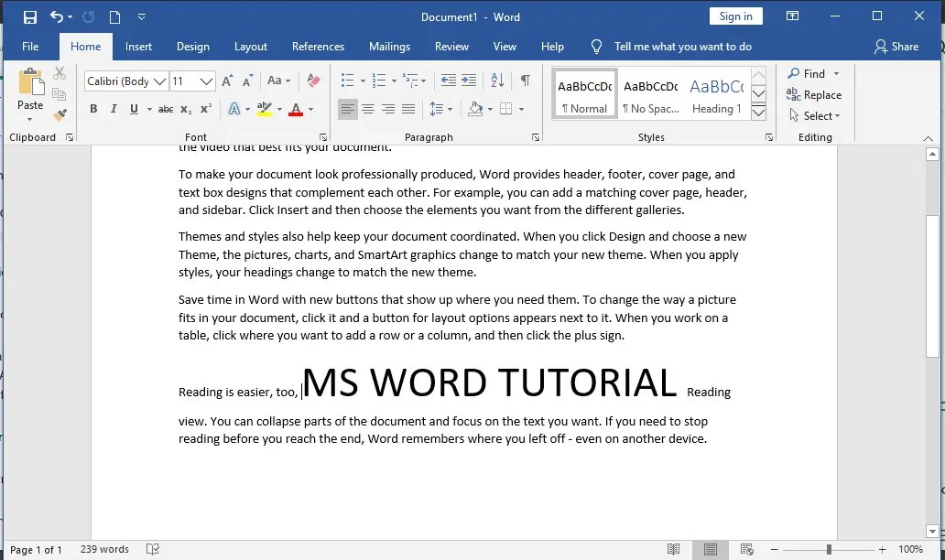
Task: Switch to the Layout tab
Action: click(251, 47)
